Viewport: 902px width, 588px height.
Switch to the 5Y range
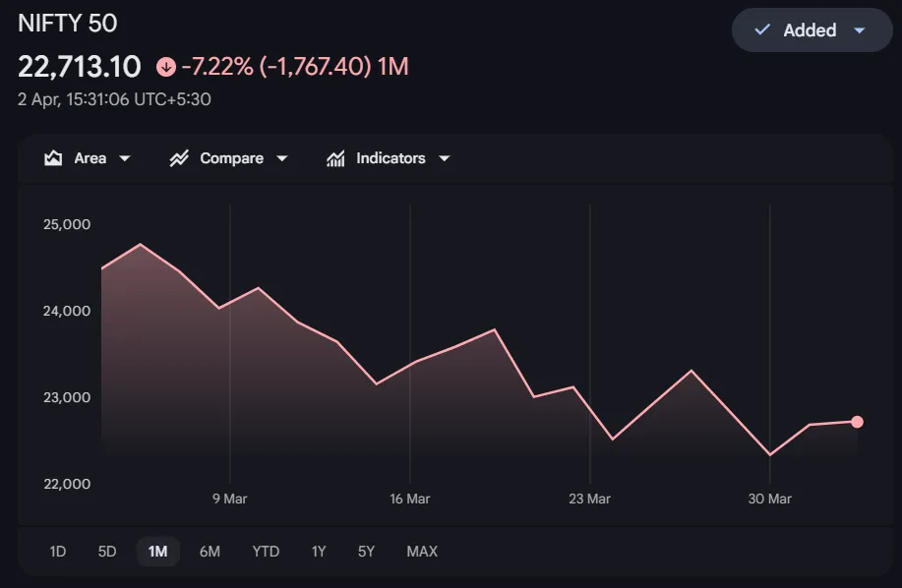(366, 552)
